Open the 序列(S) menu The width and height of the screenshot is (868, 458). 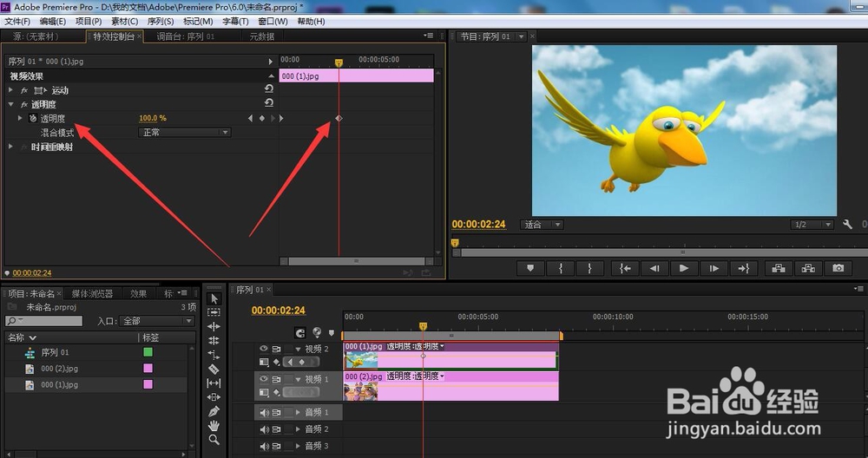161,21
